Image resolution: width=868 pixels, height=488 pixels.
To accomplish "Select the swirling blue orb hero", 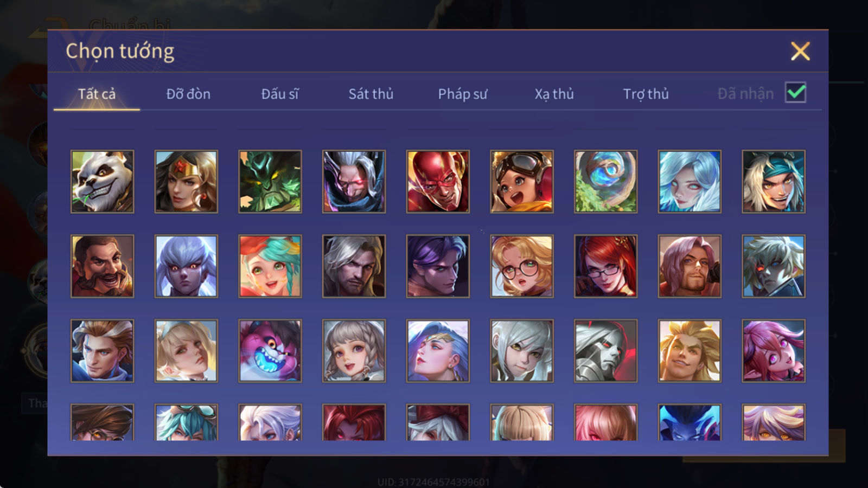I will point(605,182).
